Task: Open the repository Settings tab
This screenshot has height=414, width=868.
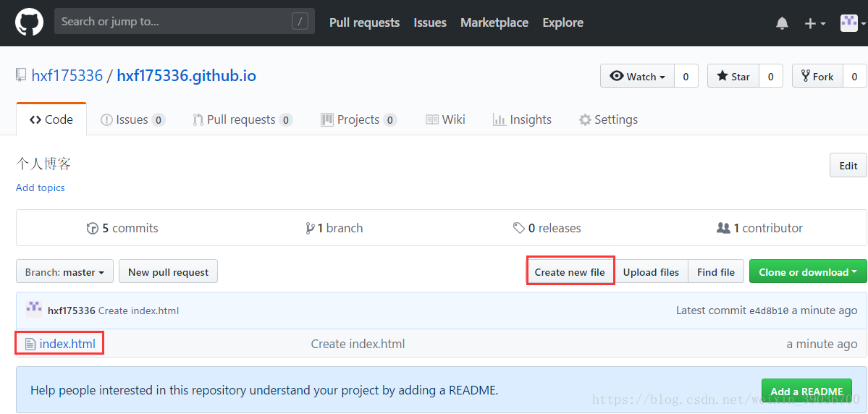Action: coord(608,119)
